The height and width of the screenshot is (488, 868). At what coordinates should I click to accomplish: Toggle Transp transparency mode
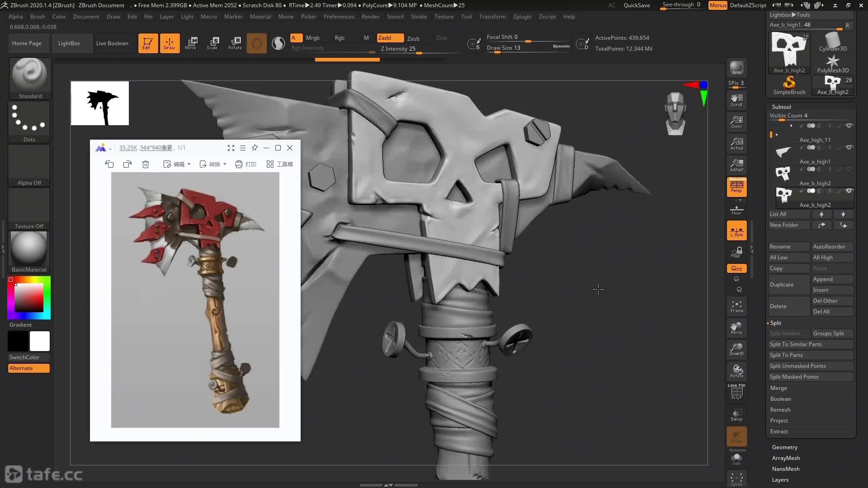point(736,415)
